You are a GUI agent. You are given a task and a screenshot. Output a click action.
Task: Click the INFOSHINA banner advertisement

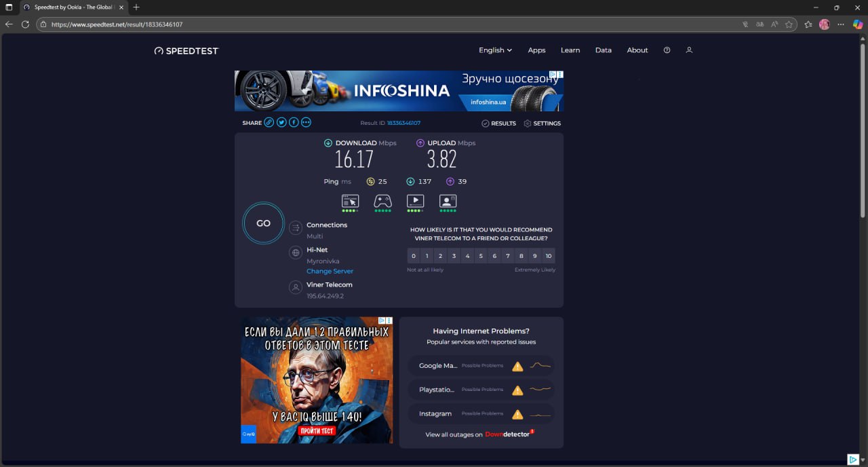click(399, 91)
